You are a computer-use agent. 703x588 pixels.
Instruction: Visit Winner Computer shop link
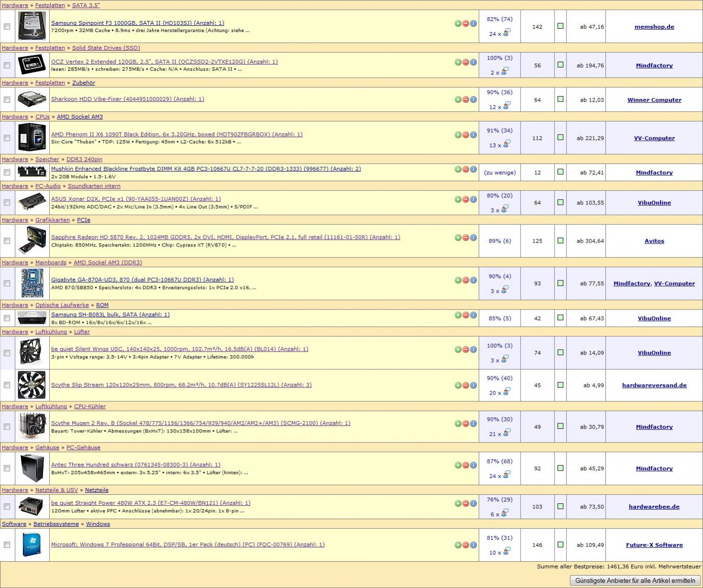pyautogui.click(x=654, y=100)
